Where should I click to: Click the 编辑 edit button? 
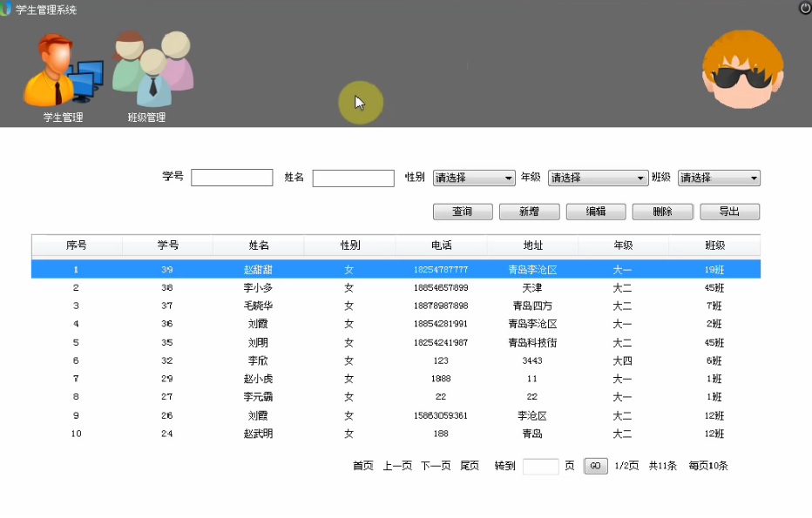point(596,212)
